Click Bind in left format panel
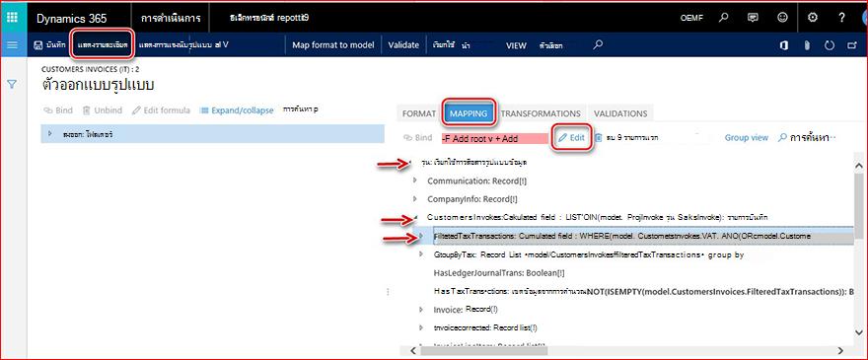Image resolution: width=868 pixels, height=360 pixels. click(x=58, y=110)
